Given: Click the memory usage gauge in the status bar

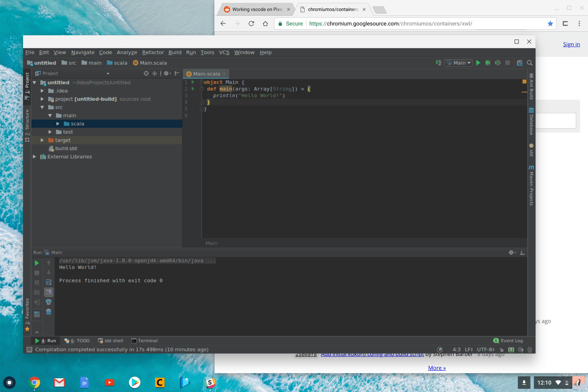Looking at the screenshot, I should (440, 350).
